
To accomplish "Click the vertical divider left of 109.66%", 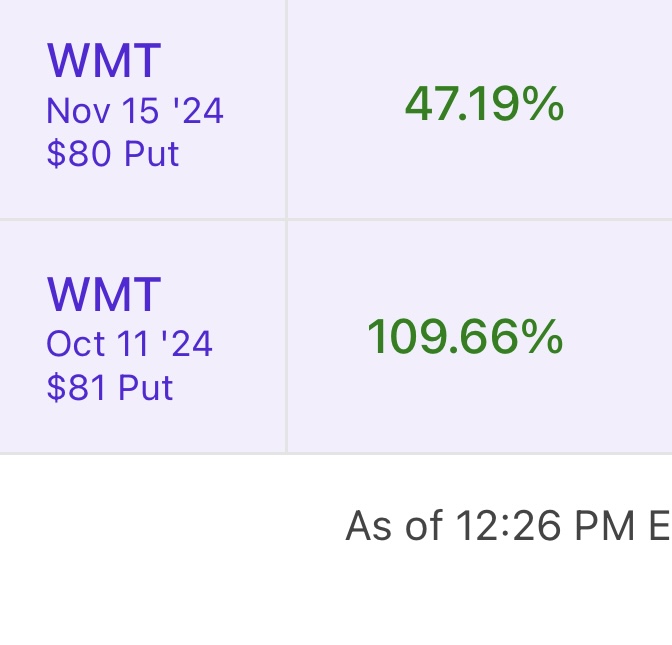I will click(287, 337).
